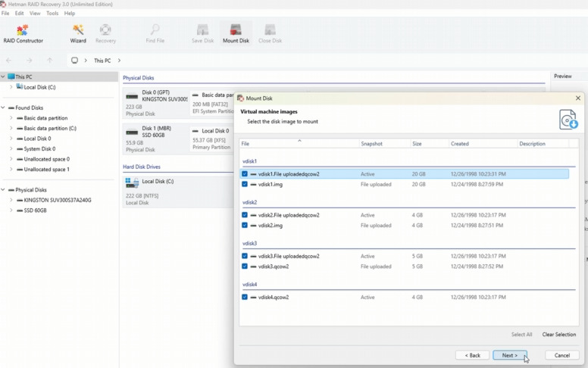
Task: Uncheck the vdisk4.qcow2 checkbox
Action: click(245, 297)
